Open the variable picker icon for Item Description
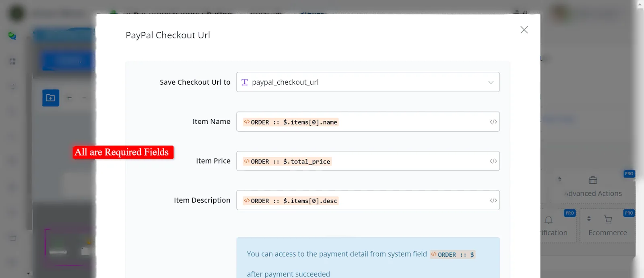The image size is (644, 278). [x=493, y=200]
